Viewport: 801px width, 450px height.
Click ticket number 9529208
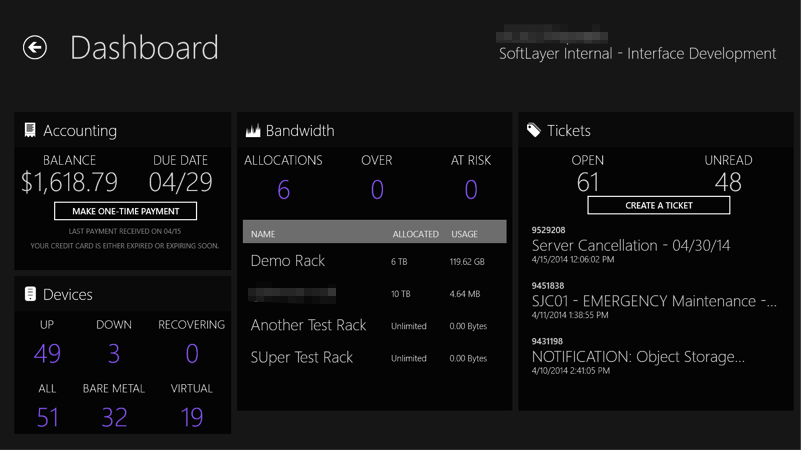(x=548, y=230)
